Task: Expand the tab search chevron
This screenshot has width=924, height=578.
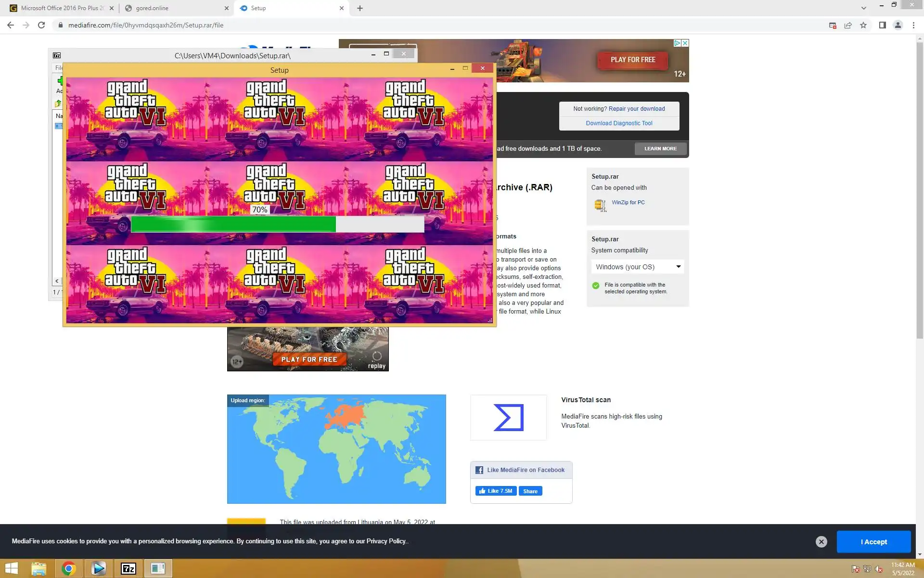Action: pos(863,8)
